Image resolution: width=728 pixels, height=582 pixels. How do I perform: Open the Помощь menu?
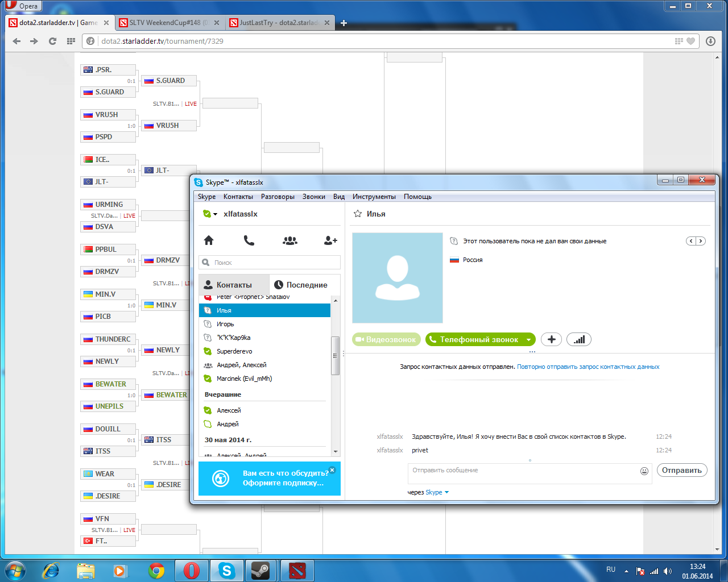click(x=417, y=197)
